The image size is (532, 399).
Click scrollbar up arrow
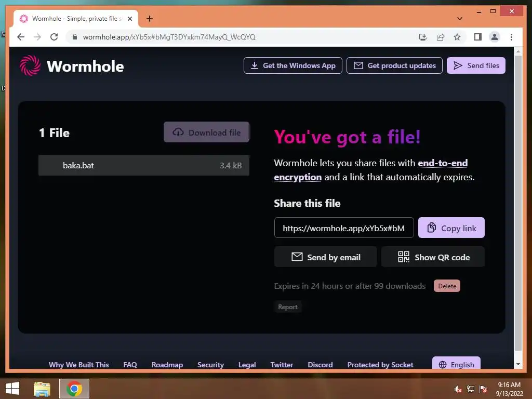[x=518, y=51]
